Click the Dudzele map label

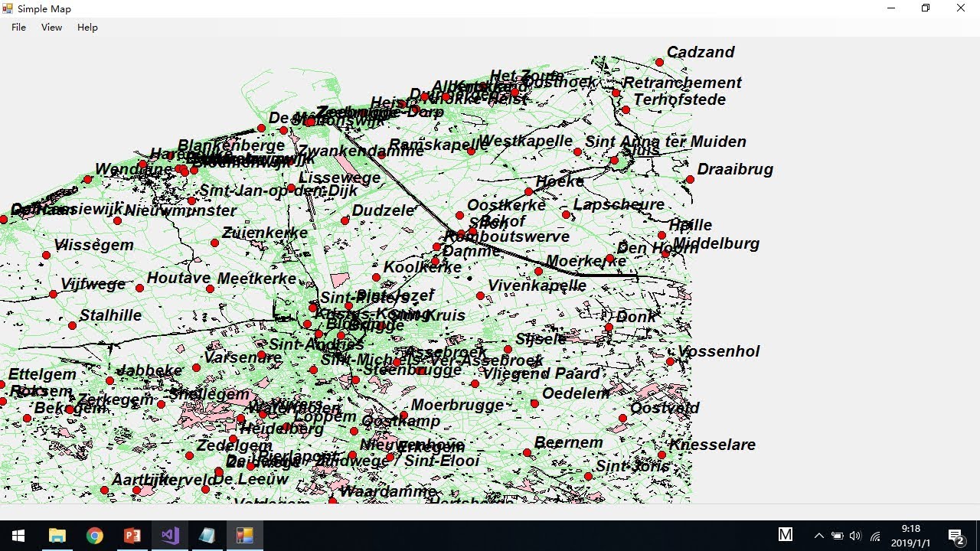pyautogui.click(x=384, y=210)
